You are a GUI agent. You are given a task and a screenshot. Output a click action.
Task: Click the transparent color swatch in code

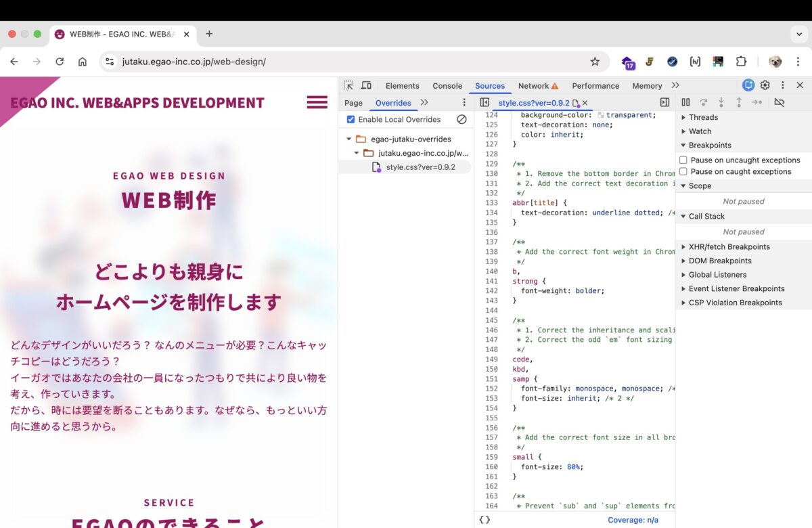601,115
